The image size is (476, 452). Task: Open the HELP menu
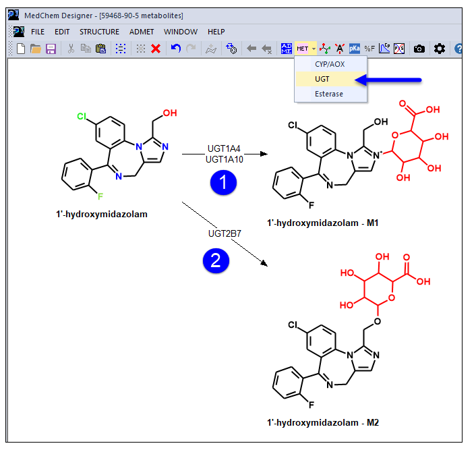pos(216,32)
